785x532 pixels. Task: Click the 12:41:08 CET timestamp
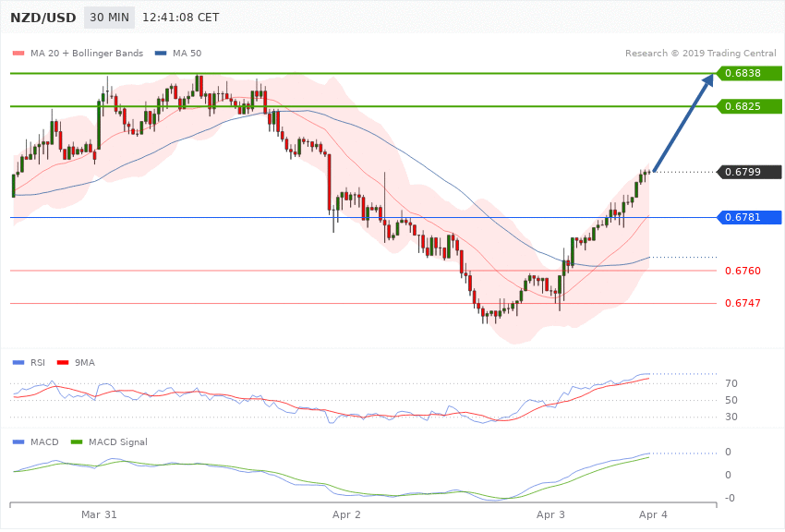tap(181, 18)
